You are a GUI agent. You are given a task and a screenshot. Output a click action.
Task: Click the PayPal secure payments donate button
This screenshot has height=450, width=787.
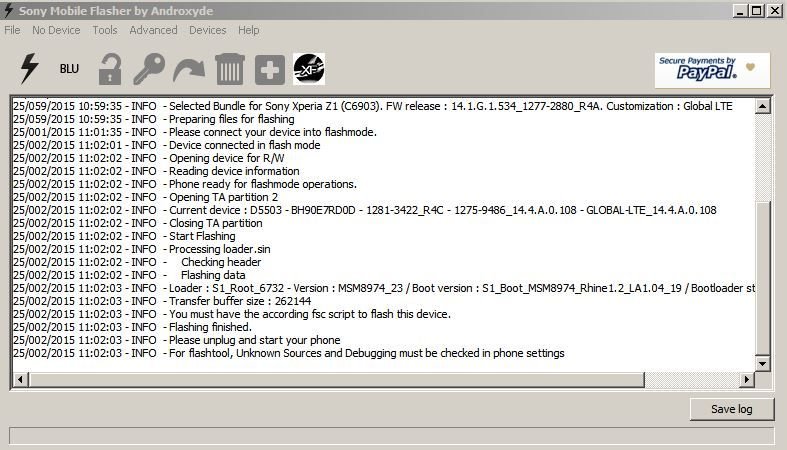click(x=712, y=70)
